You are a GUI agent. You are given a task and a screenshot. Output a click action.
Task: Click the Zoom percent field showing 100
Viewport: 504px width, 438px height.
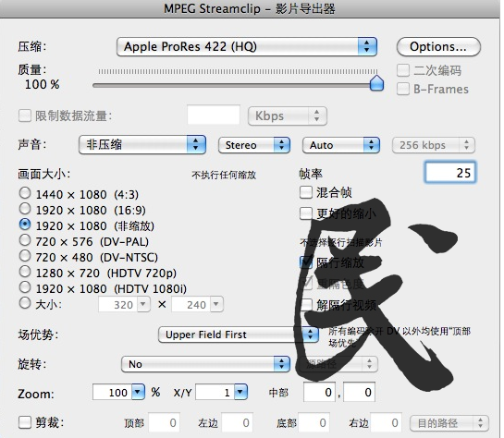[112, 392]
